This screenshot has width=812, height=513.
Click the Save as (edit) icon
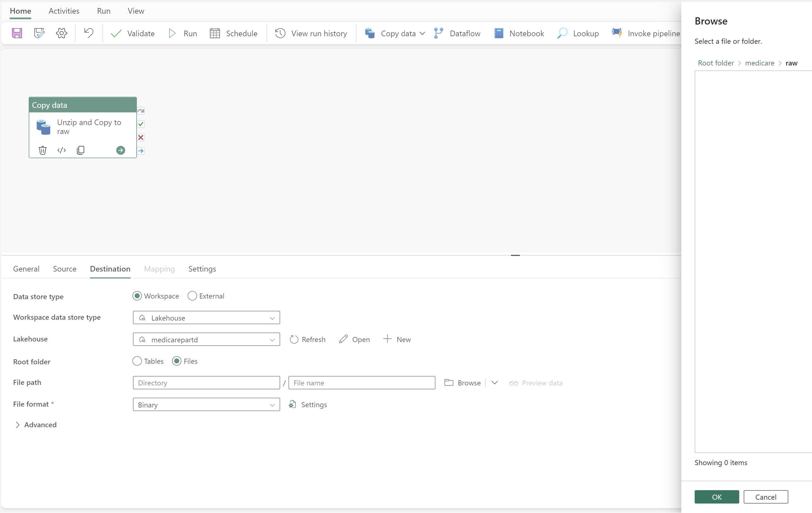click(39, 33)
